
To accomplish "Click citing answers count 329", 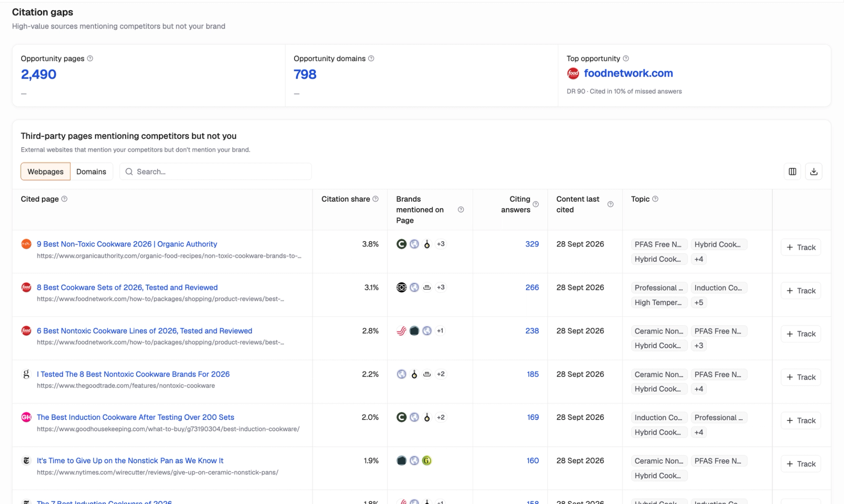I will point(532,244).
